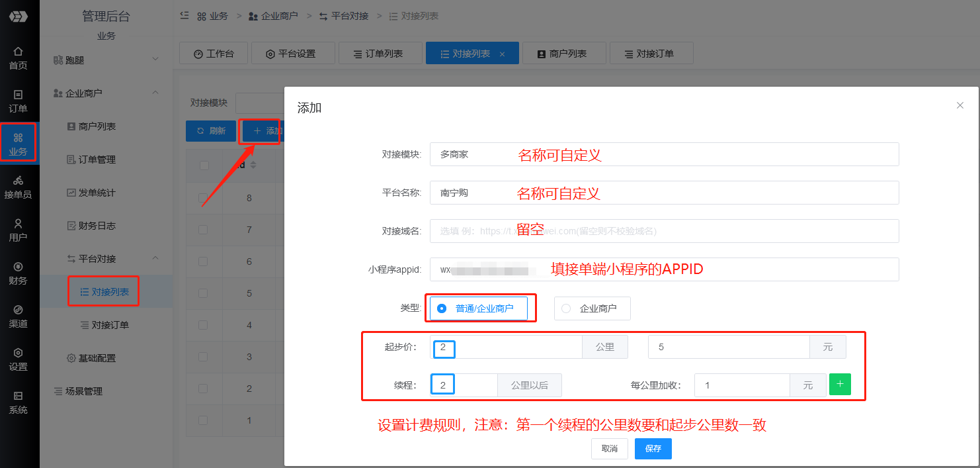Open 接单员 riders in the dark sidebar
980x468 pixels.
click(x=19, y=187)
